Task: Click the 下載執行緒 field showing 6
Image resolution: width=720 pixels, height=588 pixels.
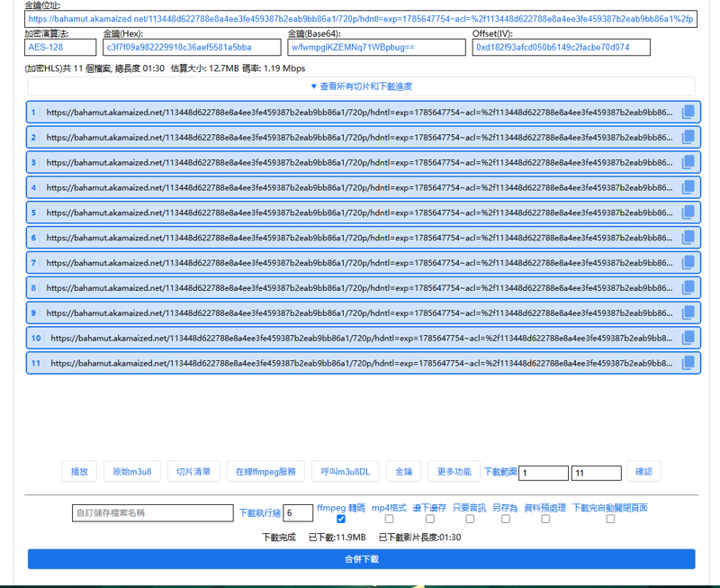Action: (298, 512)
